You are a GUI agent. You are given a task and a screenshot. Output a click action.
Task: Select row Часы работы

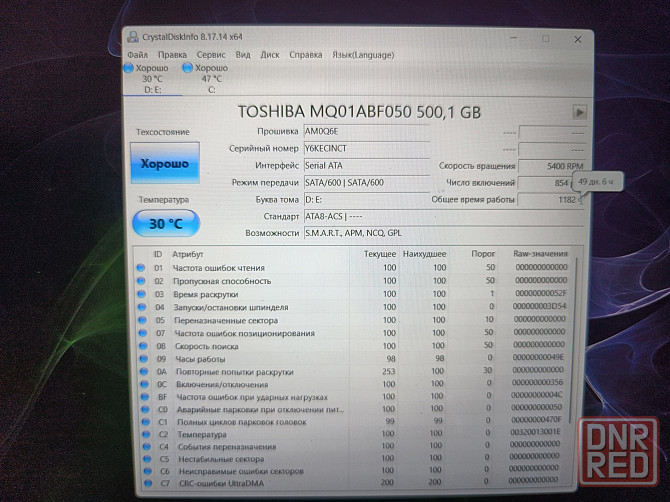pos(353,359)
